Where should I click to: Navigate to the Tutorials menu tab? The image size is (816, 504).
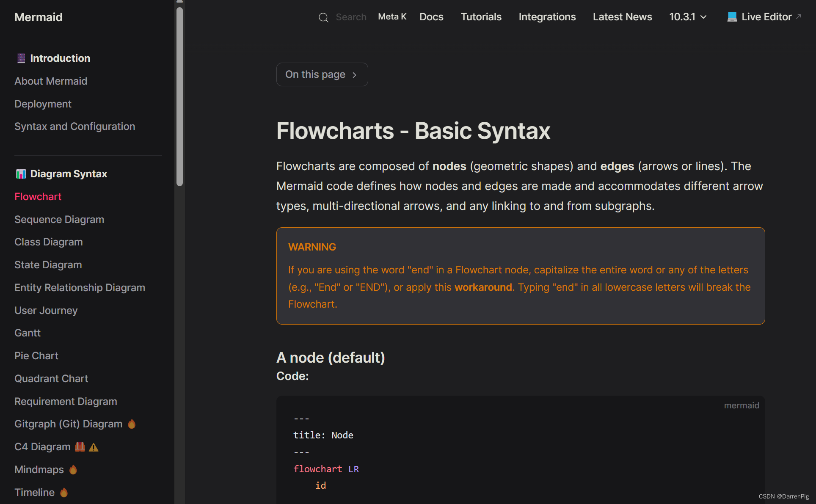(x=481, y=16)
